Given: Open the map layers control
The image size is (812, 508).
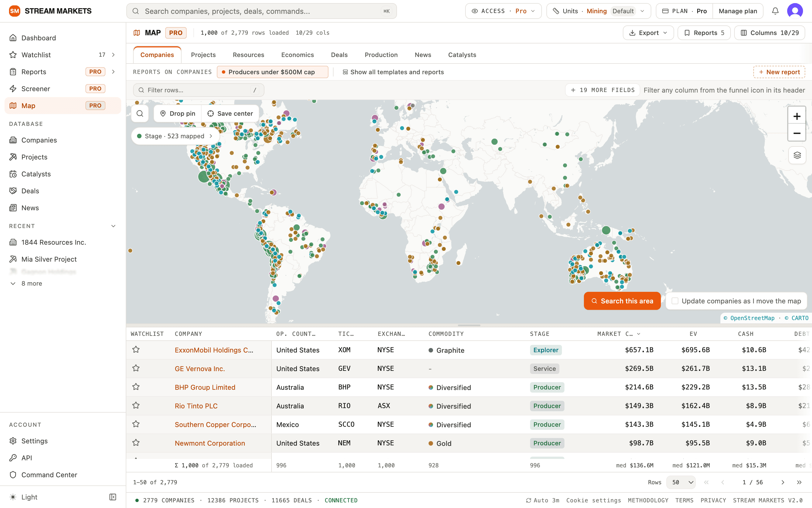Looking at the screenshot, I should click(x=797, y=155).
